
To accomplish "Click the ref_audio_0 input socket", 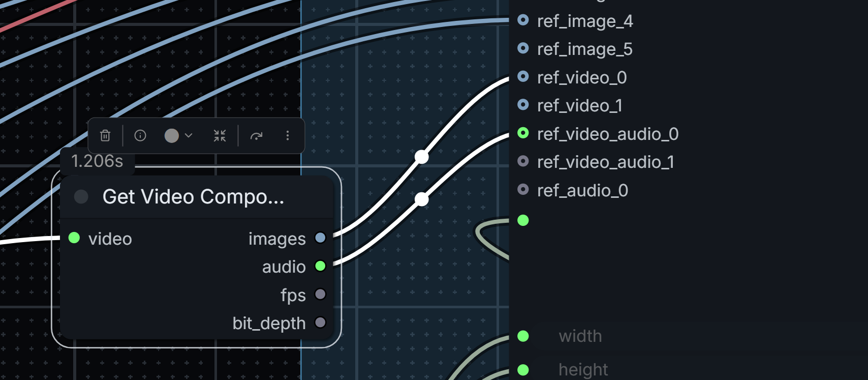I will coord(523,189).
